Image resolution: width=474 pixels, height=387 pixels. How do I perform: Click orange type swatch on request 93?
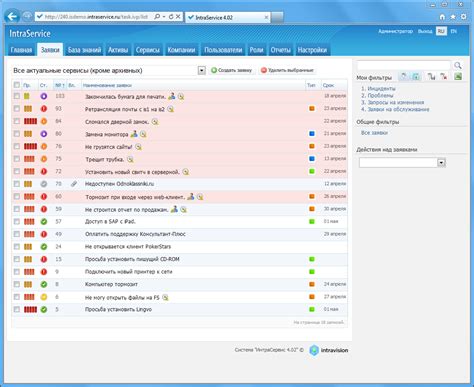coord(312,109)
